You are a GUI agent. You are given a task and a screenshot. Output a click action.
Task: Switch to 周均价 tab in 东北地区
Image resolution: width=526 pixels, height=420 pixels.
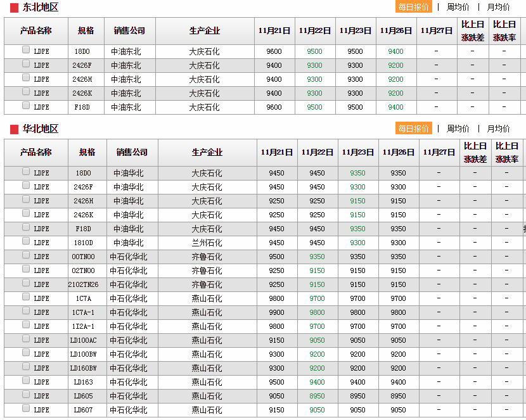coord(458,7)
